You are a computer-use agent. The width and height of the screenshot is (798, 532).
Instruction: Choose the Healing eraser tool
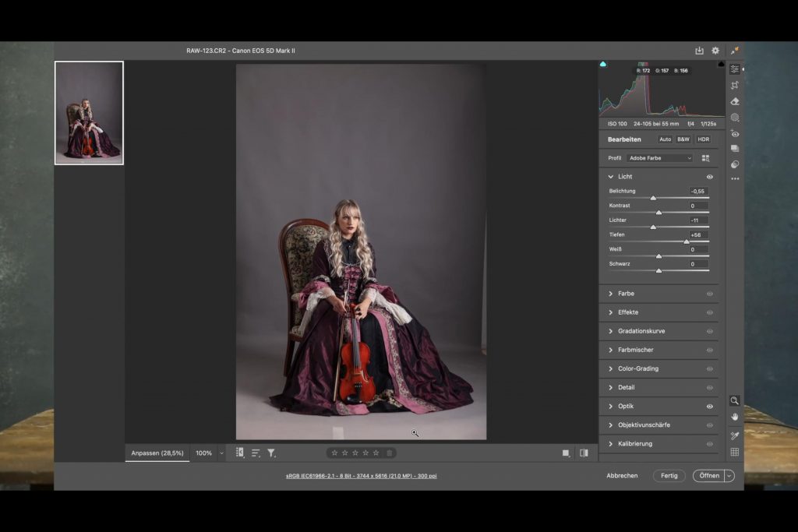(x=734, y=101)
